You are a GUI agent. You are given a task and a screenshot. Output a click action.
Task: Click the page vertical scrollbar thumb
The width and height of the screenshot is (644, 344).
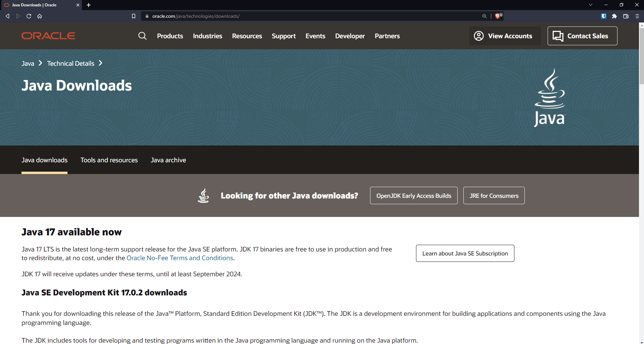coord(641,55)
